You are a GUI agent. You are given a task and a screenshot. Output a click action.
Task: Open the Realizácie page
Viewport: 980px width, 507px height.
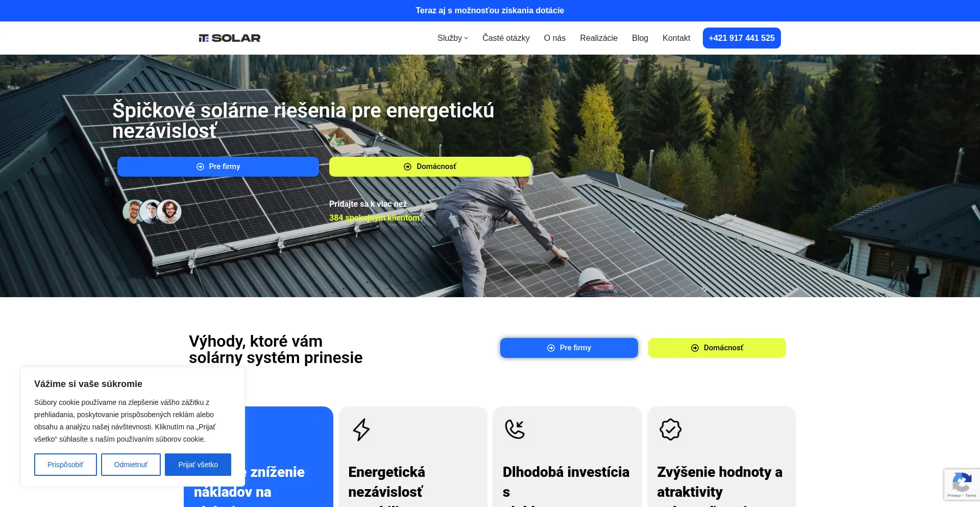pos(599,38)
